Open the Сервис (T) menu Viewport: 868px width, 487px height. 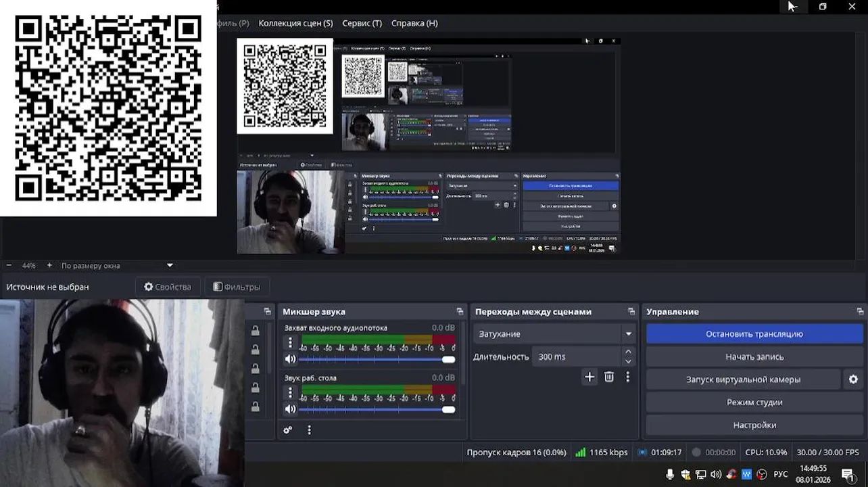point(362,23)
